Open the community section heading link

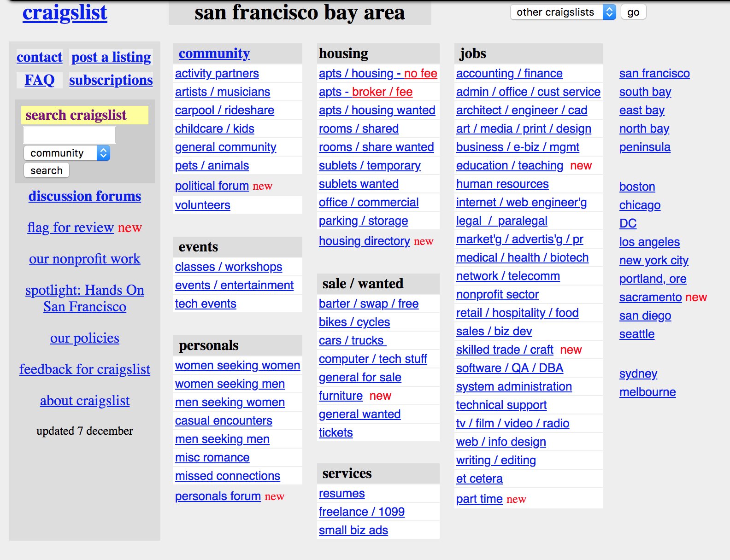pyautogui.click(x=214, y=53)
